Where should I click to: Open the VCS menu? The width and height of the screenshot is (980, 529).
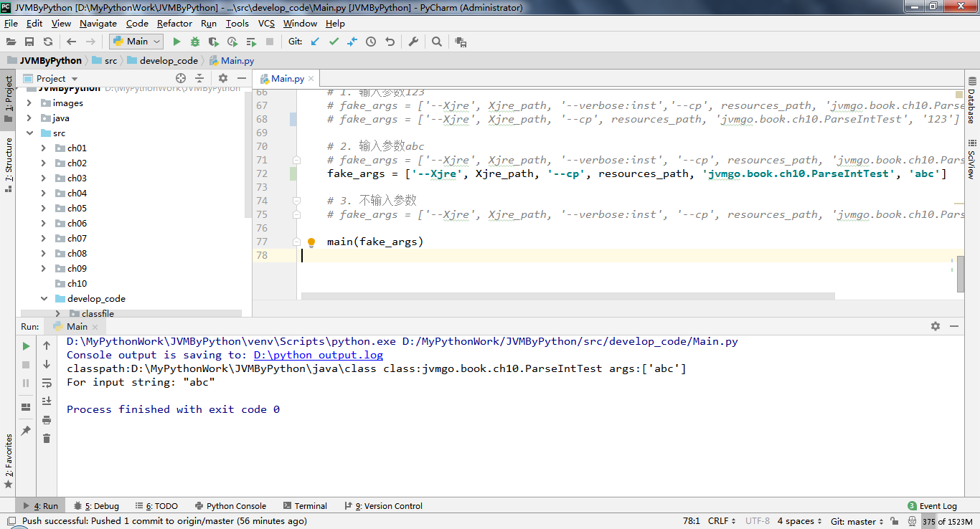point(266,23)
